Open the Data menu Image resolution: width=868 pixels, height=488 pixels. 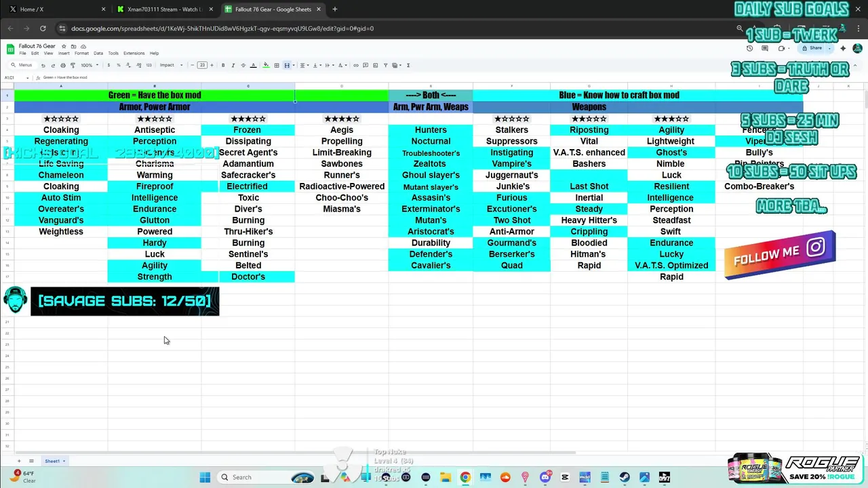98,53
